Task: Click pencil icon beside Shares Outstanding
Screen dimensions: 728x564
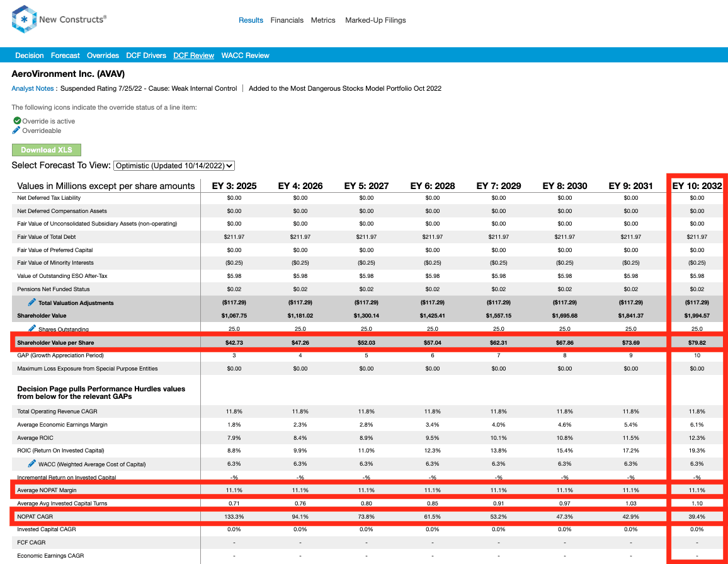Action: (31, 328)
